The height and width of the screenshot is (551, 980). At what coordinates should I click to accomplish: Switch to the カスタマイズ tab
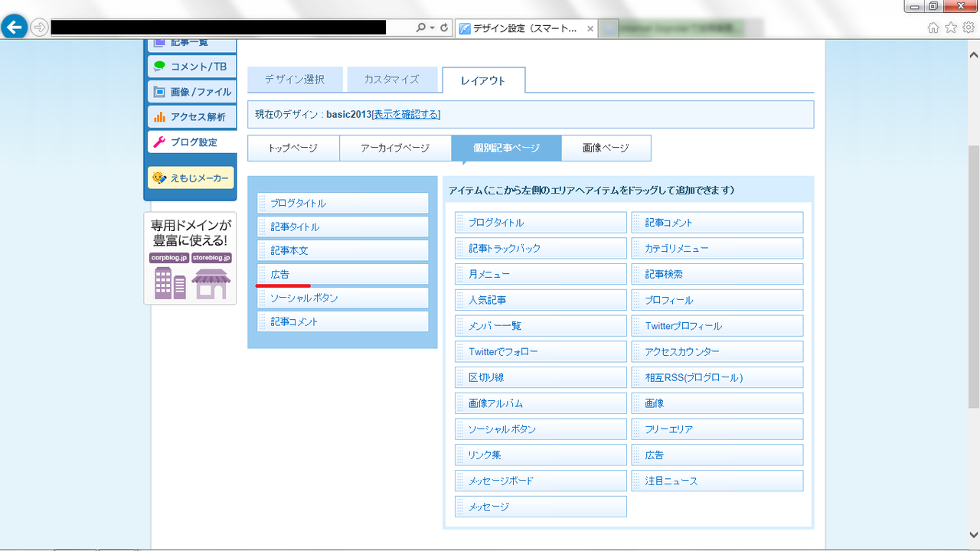(392, 80)
